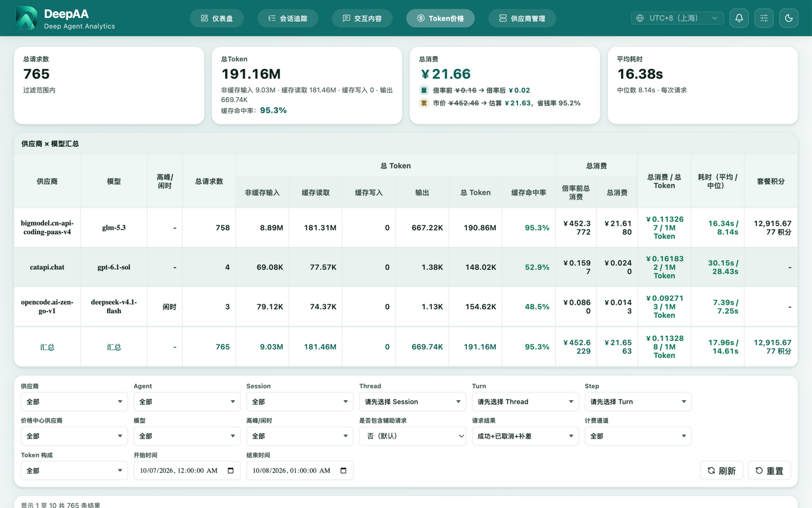Screen dimensions: 812x508
Task: Click the 刷新 refresh button
Action: 722,471
